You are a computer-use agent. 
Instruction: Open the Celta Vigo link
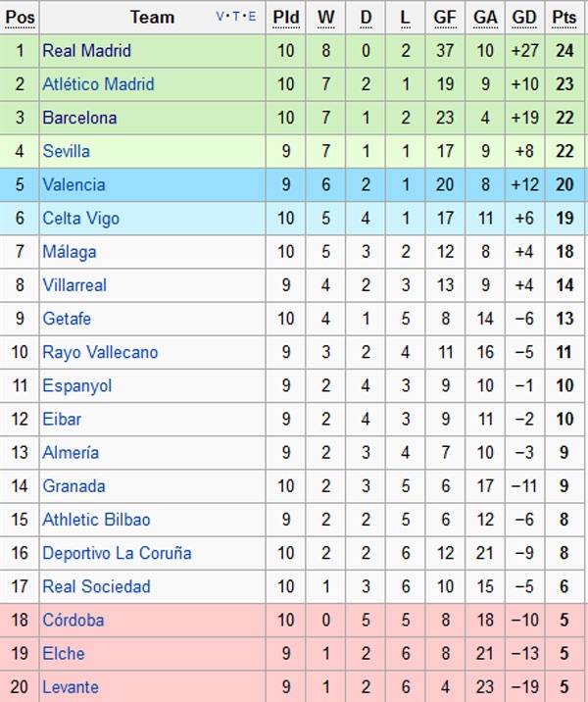[80, 218]
